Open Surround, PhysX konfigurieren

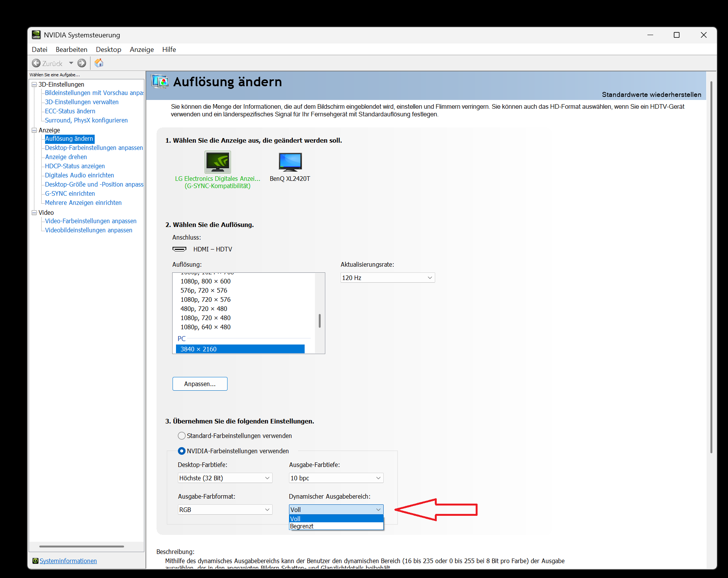pos(86,120)
